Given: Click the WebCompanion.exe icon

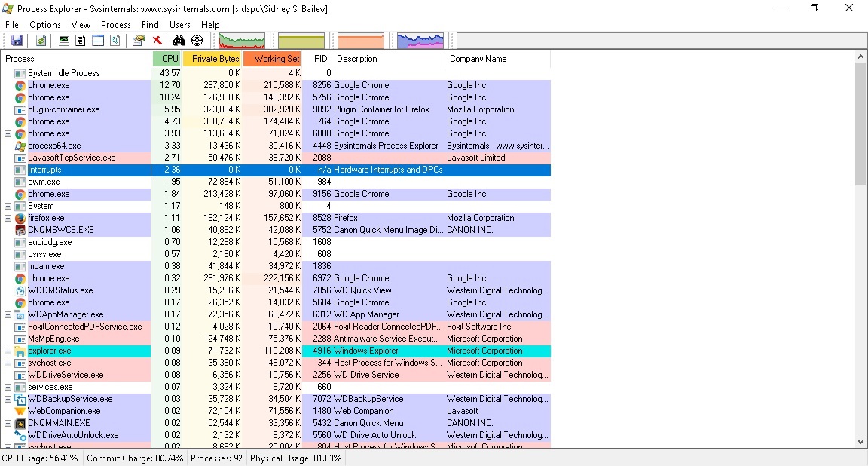Looking at the screenshot, I should point(20,411).
